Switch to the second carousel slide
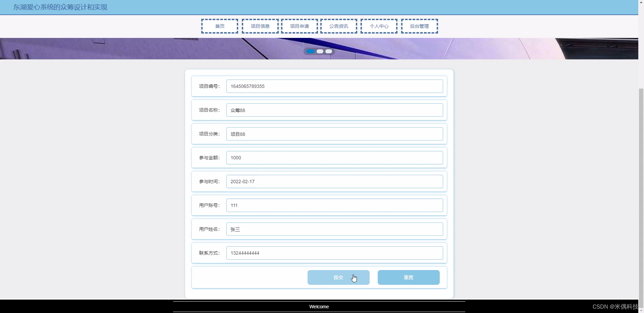 pos(320,51)
